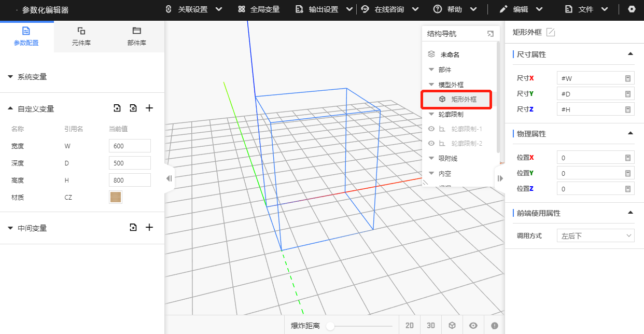Image resolution: width=644 pixels, height=334 pixels.
Task: Add a new 中间变量 with plus icon
Action: tap(149, 227)
